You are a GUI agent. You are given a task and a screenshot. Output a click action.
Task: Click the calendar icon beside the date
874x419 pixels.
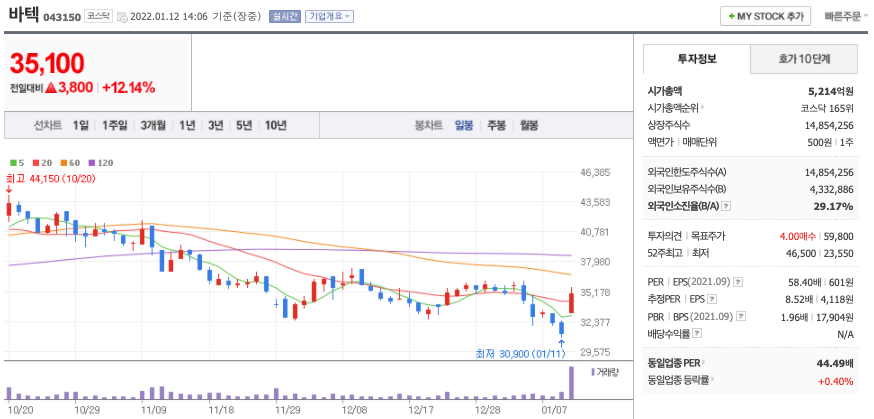(x=122, y=17)
